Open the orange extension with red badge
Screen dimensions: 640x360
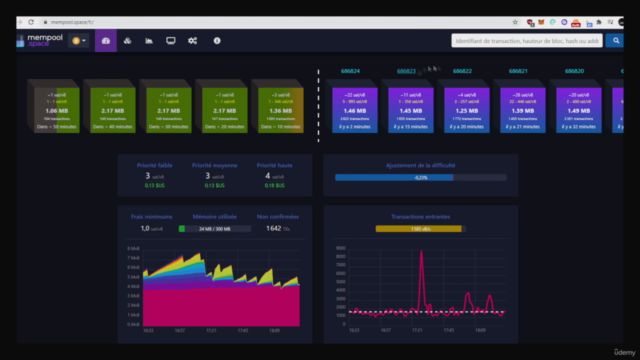pos(576,23)
